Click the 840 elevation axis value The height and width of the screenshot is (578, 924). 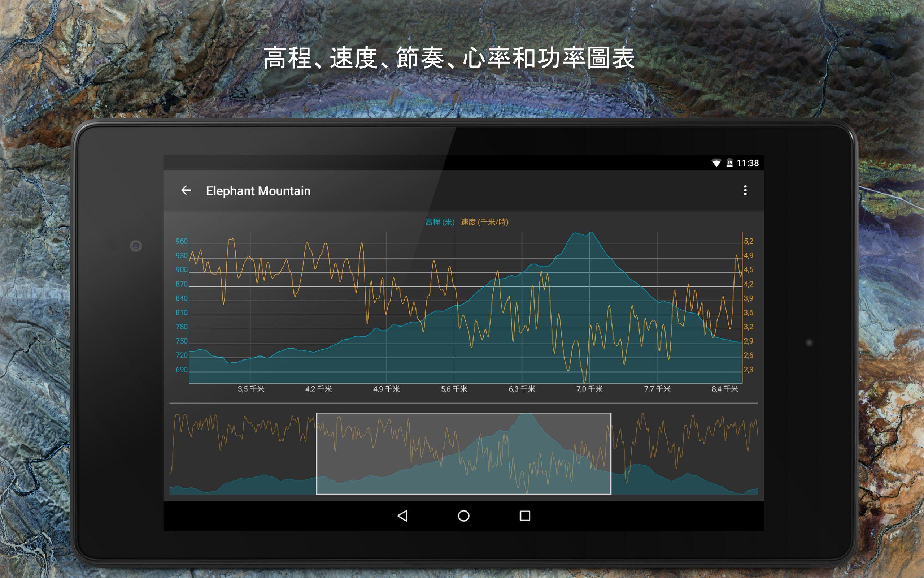(182, 298)
